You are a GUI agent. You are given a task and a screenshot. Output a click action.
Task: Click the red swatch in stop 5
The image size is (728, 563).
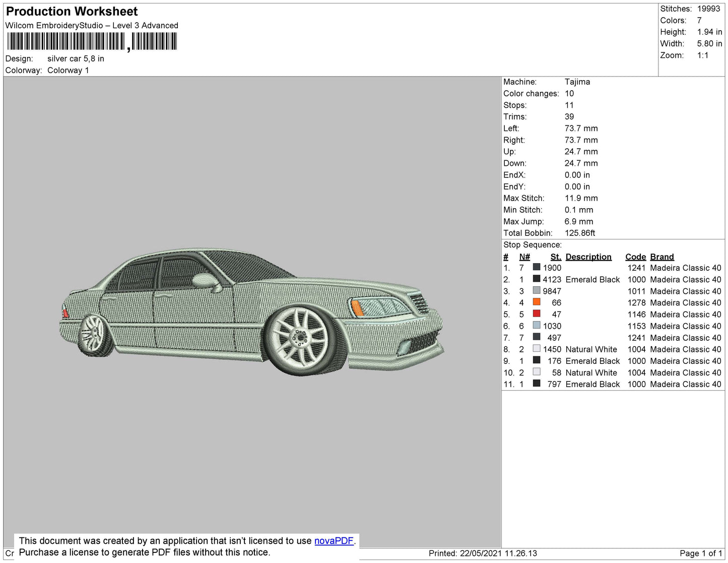(537, 314)
